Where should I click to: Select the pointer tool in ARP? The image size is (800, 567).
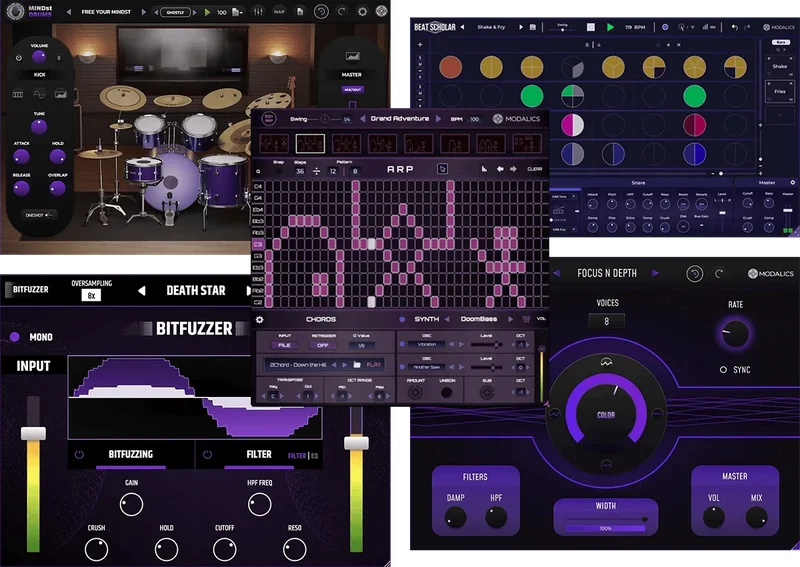tap(442, 168)
